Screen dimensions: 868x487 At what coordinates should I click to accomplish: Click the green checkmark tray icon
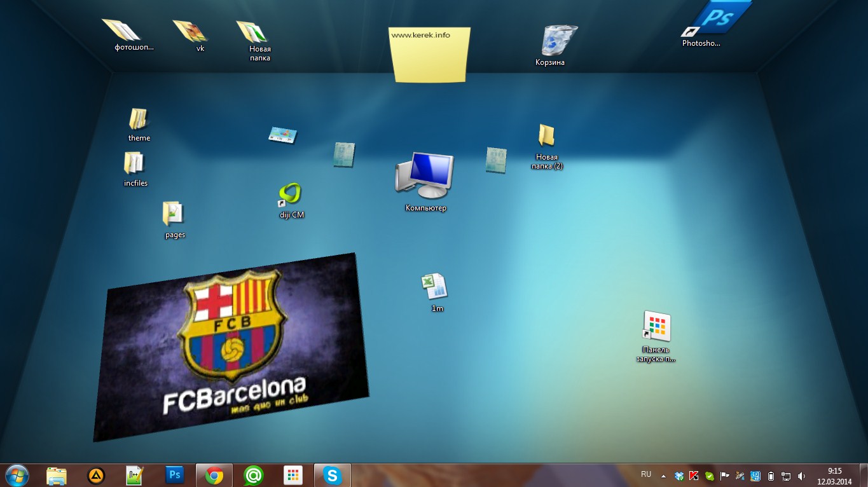(710, 476)
